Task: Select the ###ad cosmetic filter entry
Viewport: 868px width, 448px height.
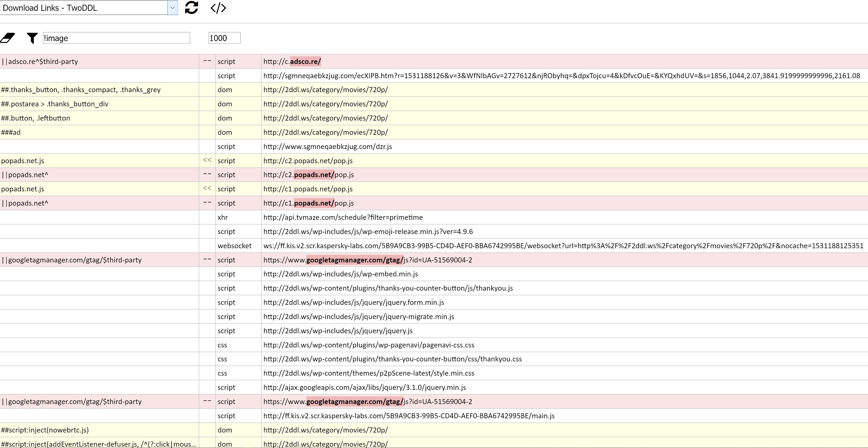Action: [11, 132]
